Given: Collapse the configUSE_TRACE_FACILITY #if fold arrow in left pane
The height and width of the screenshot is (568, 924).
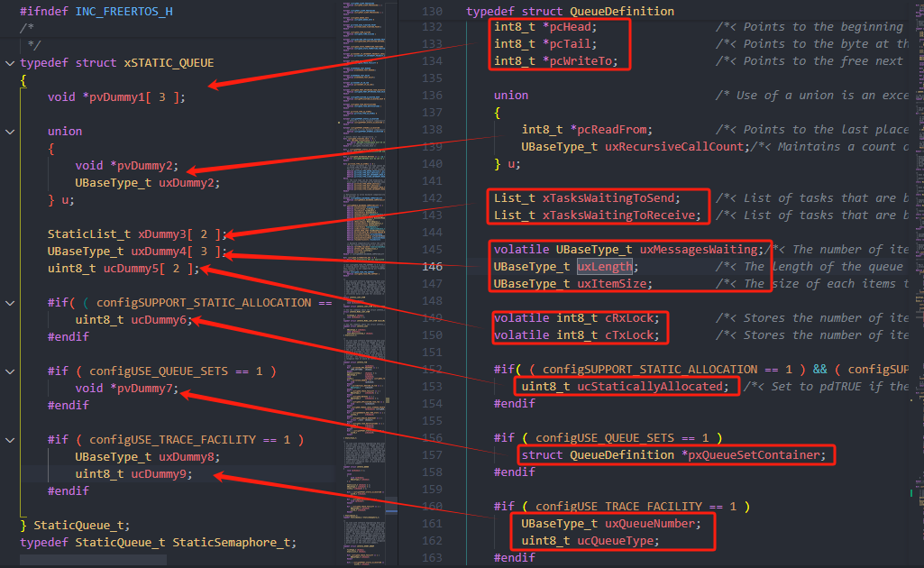Looking at the screenshot, I should click(10, 440).
